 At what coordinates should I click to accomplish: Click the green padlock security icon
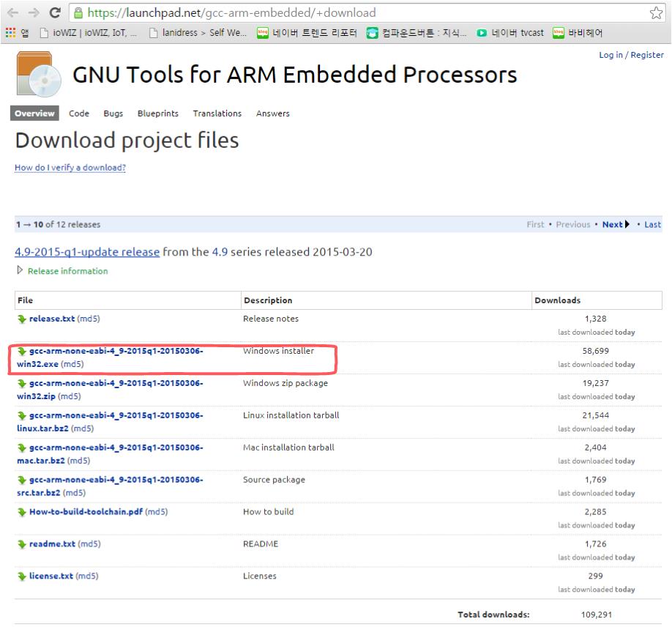pos(78,13)
